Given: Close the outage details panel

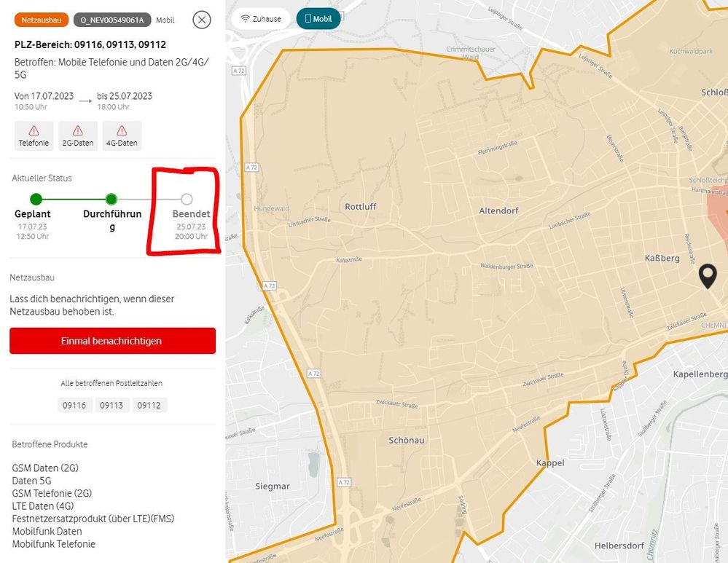Looking at the screenshot, I should click(202, 20).
